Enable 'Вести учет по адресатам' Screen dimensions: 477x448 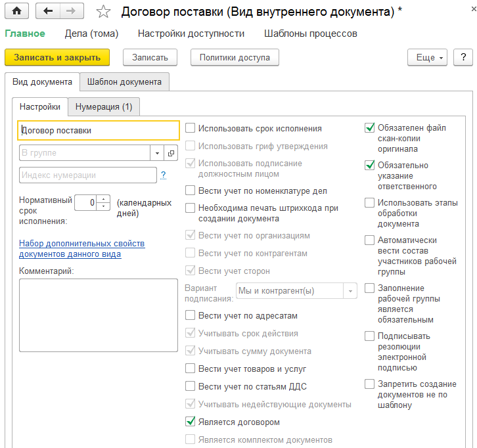pos(191,315)
